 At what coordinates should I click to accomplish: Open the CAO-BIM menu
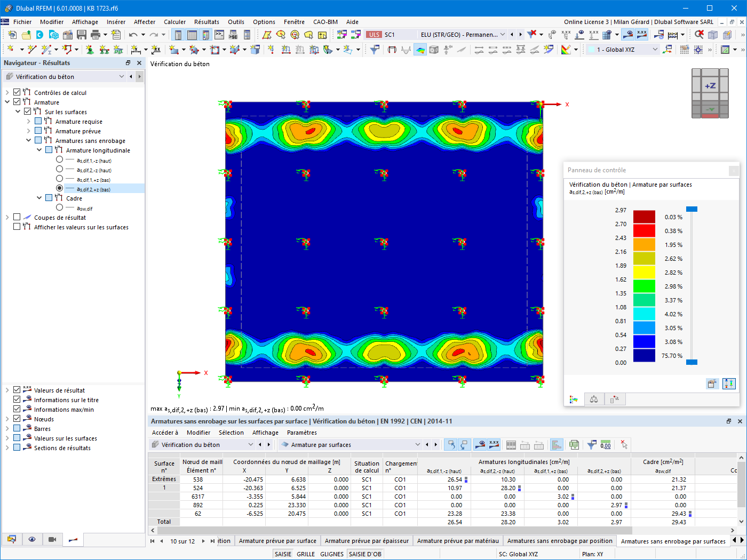coord(325,22)
